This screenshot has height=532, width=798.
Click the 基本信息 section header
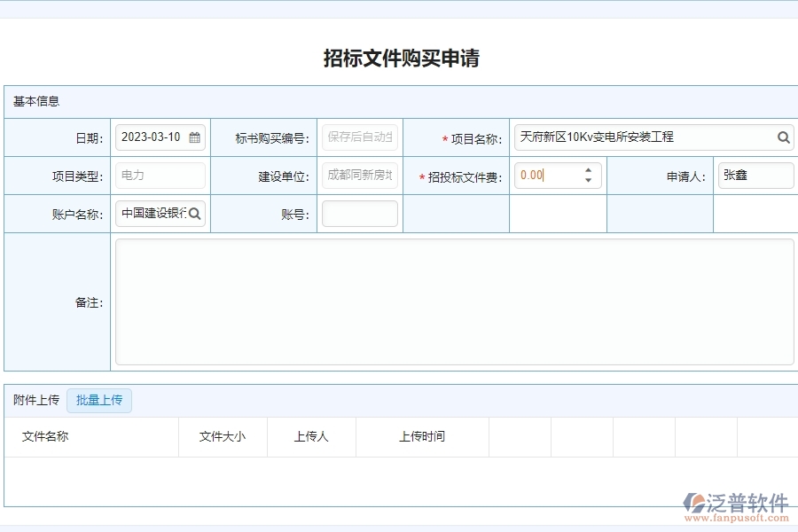point(35,101)
